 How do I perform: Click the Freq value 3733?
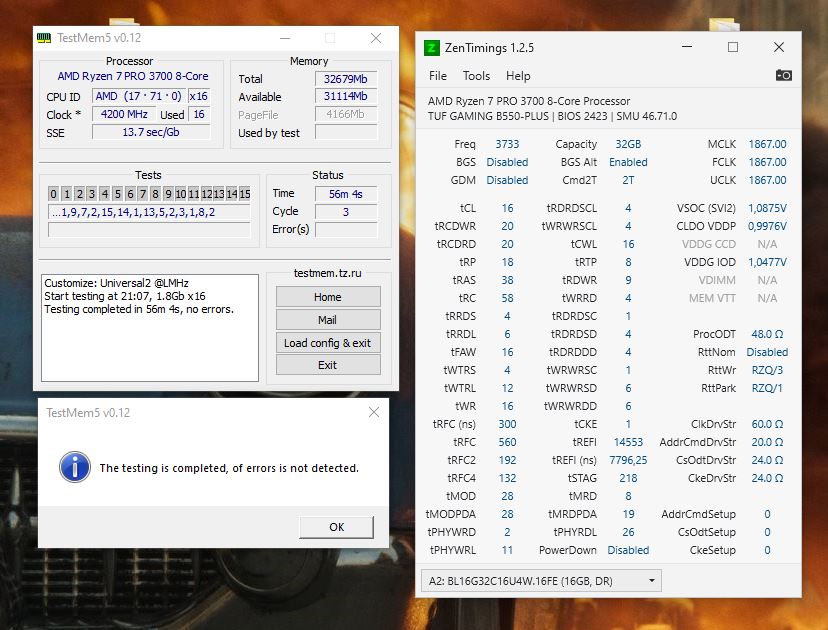[507, 144]
